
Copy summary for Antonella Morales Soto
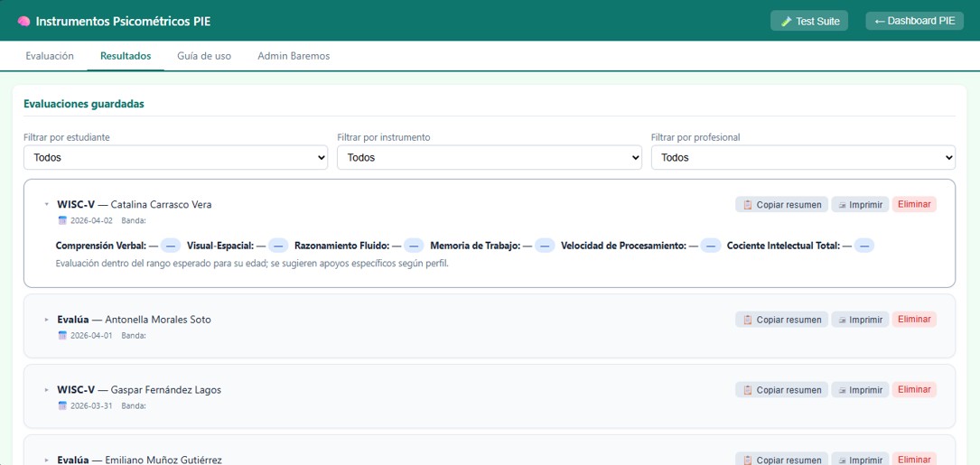[x=781, y=320]
